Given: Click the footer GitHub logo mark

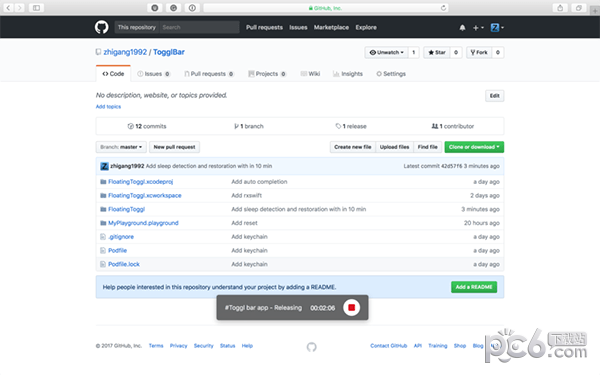Looking at the screenshot, I should (x=311, y=347).
